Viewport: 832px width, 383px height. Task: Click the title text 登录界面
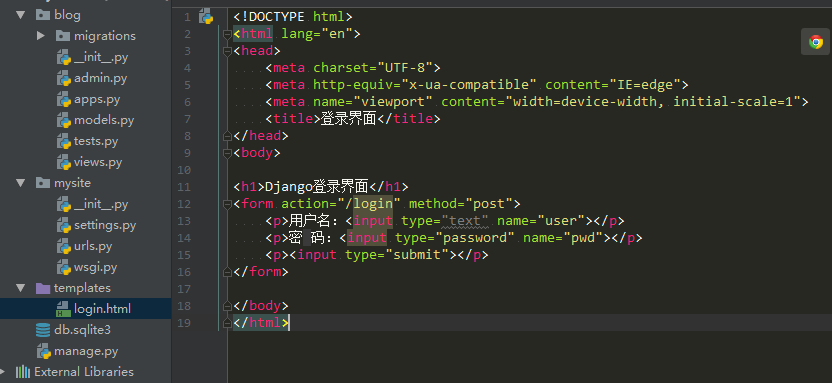point(348,119)
